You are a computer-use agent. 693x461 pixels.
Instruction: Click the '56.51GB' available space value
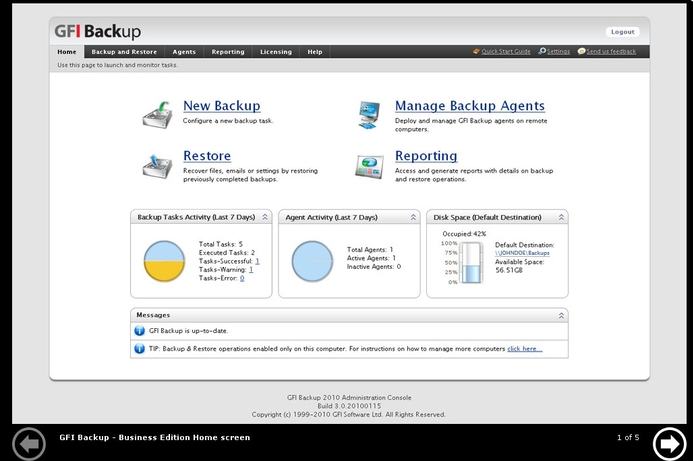pyautogui.click(x=509, y=270)
